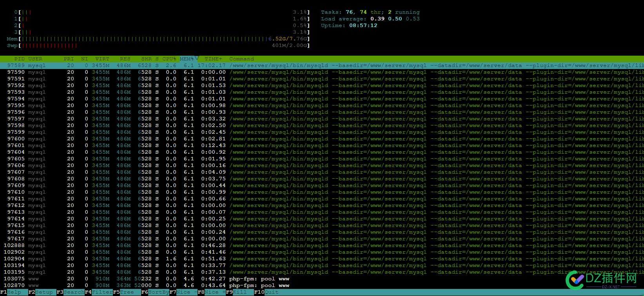
Task: Select the process row with PID 97597
Action: coord(322,119)
